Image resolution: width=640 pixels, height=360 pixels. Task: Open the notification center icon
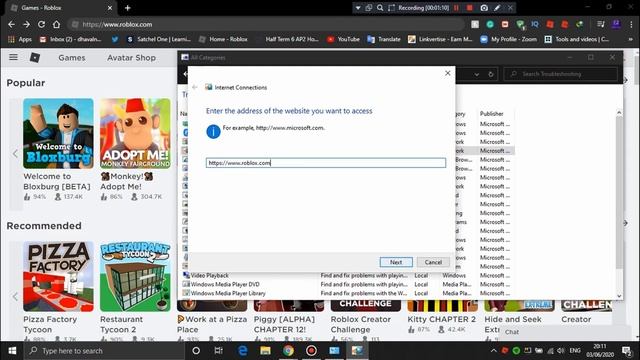coord(627,351)
